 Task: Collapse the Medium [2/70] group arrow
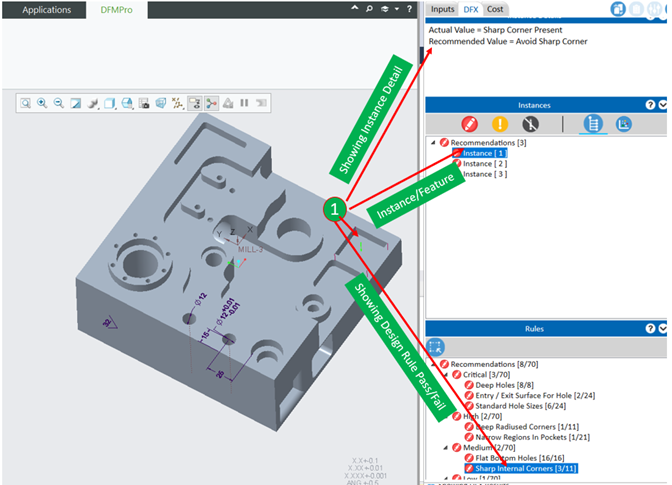pos(445,448)
